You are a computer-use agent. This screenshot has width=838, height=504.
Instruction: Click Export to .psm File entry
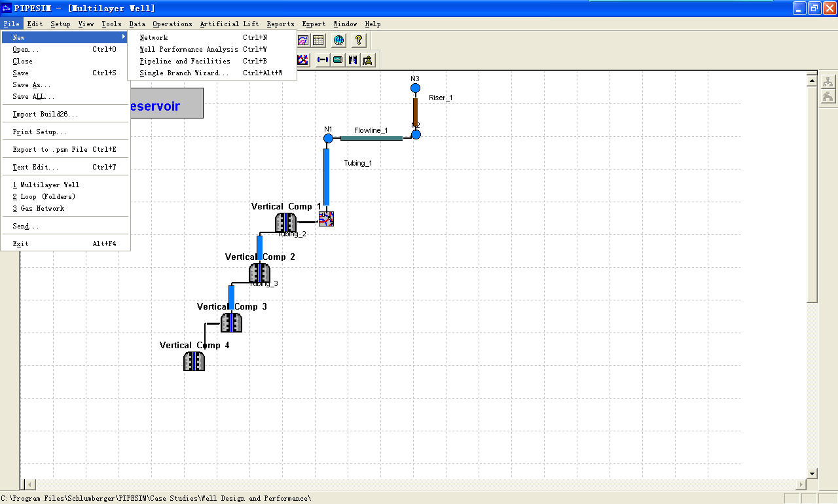[x=65, y=149]
